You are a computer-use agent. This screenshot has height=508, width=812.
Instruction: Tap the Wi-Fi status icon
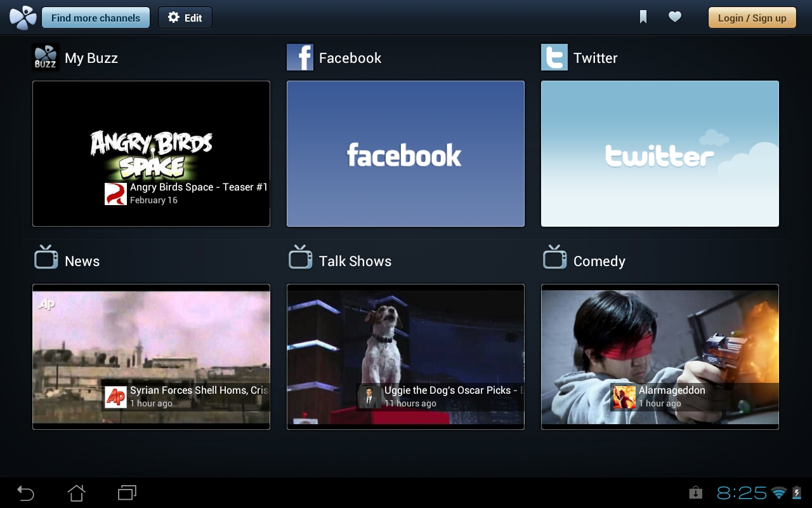point(779,493)
